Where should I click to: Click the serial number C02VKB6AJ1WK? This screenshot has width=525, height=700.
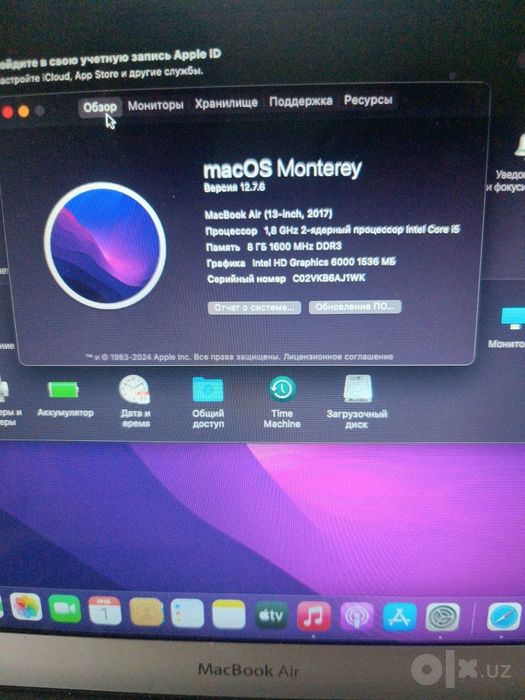[329, 278]
